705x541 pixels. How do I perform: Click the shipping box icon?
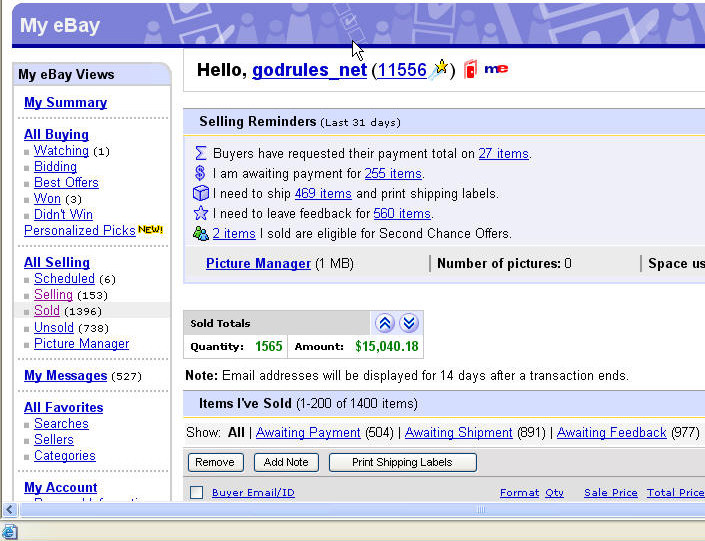coord(200,194)
